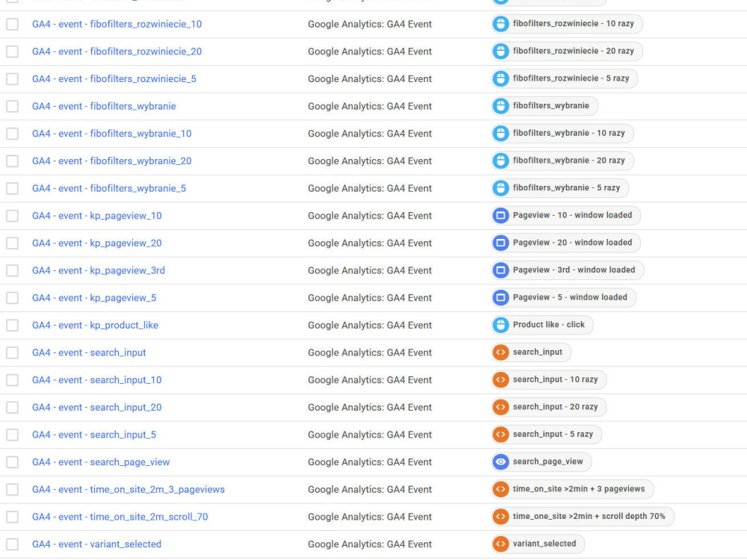747x560 pixels.
Task: Open tag GA4 - event - kp_pageview_5
Action: point(94,298)
